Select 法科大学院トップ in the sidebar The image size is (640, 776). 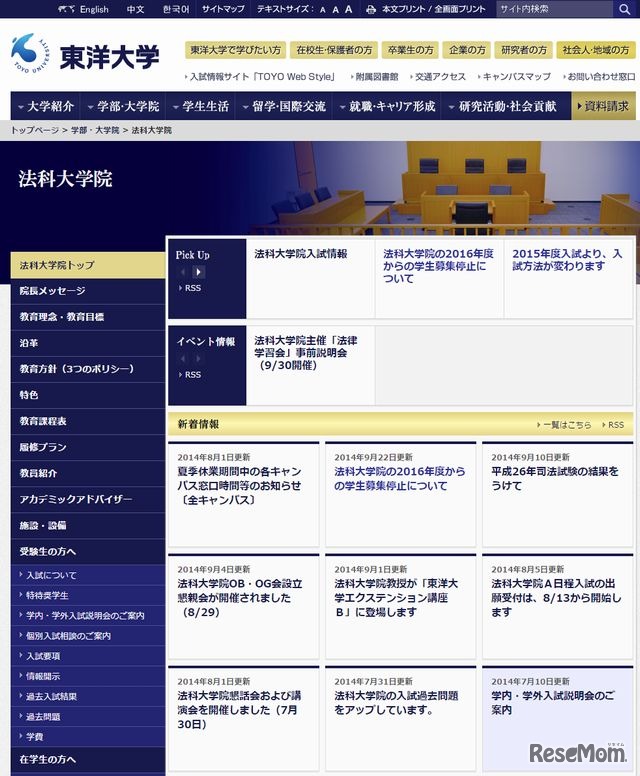(x=88, y=265)
